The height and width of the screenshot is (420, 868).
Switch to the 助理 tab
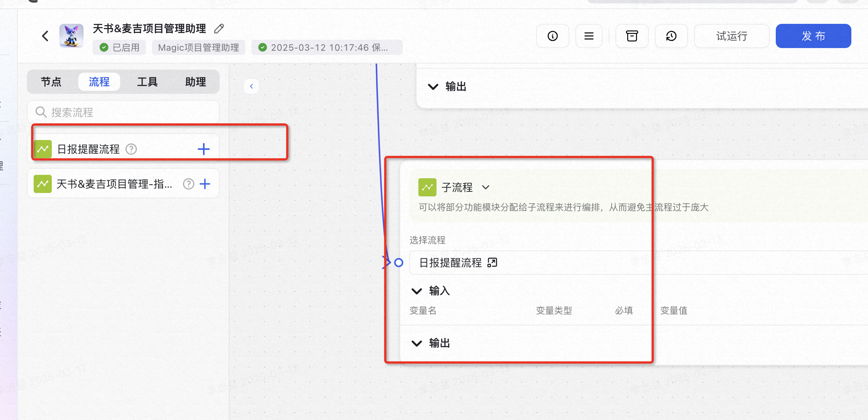coord(195,82)
